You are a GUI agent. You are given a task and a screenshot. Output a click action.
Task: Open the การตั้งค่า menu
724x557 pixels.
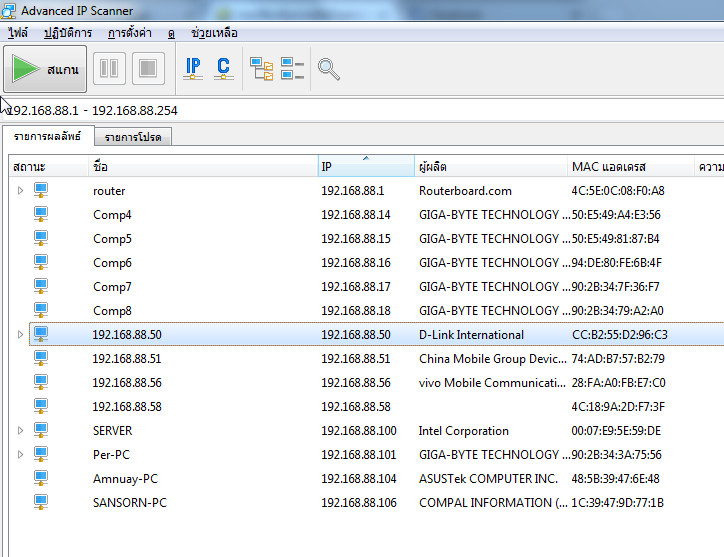click(x=130, y=33)
